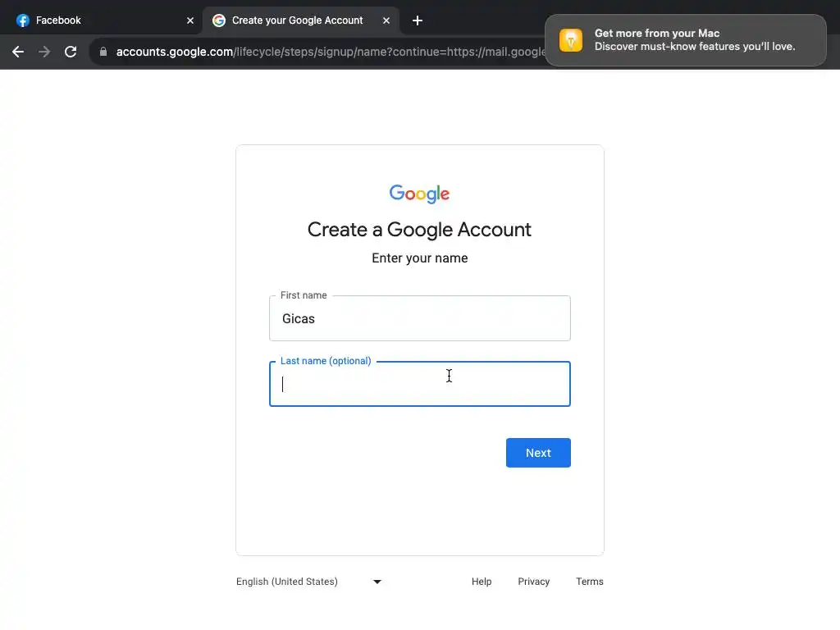Click the Last name (optional) field

419,384
